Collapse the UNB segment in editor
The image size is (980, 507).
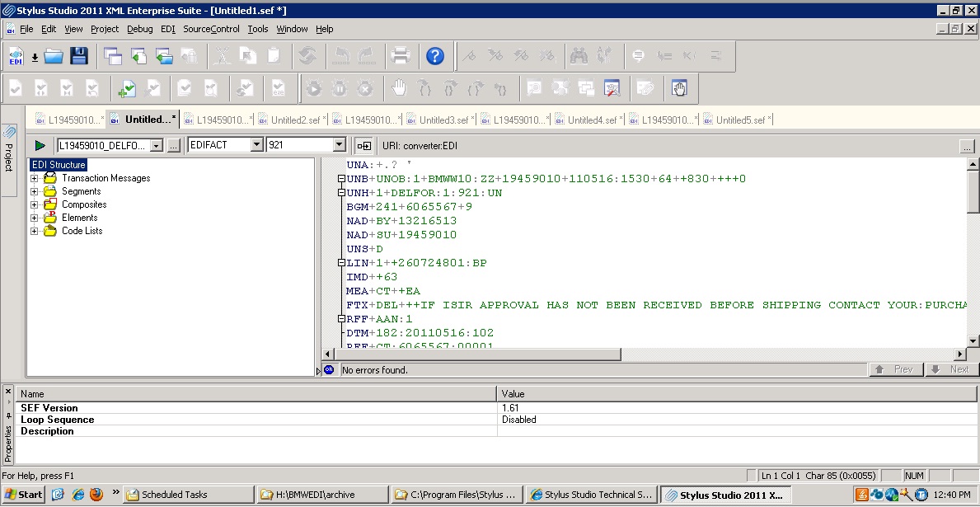coord(341,179)
